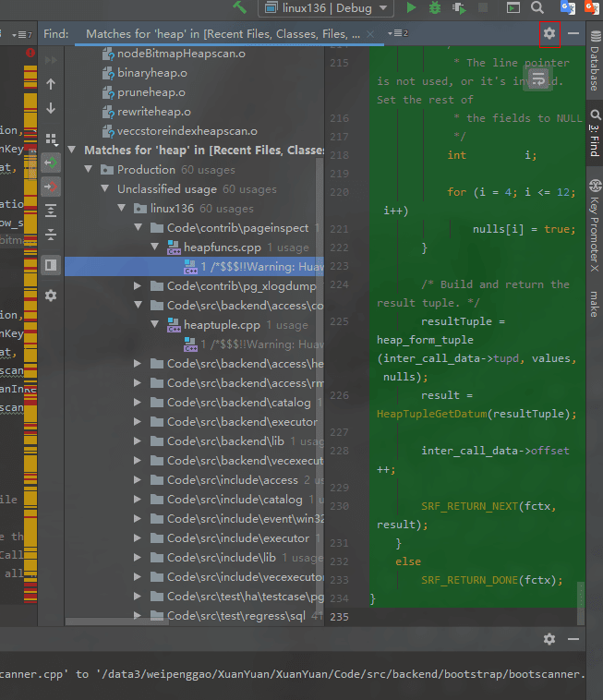The height and width of the screenshot is (700, 603).
Task: Start debugging with the bug icon
Action: pos(435,7)
